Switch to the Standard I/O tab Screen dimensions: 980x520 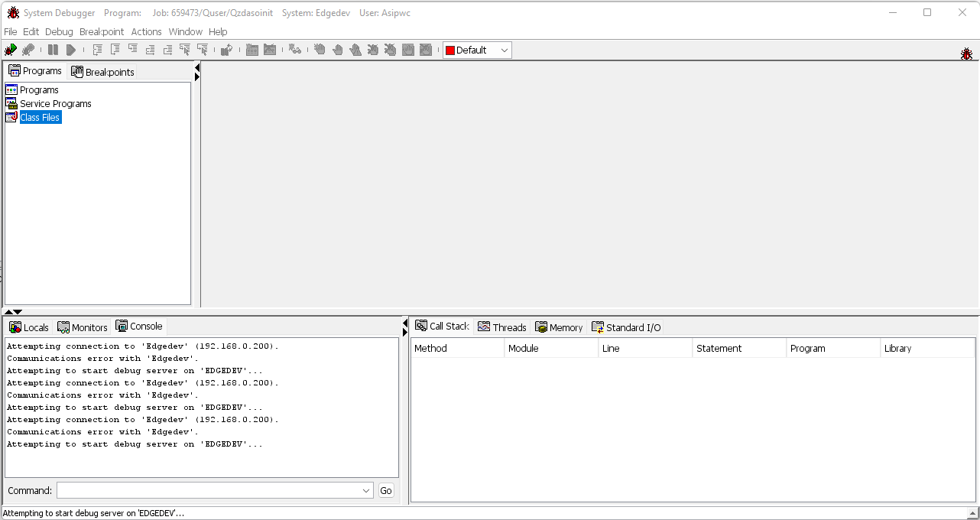tap(626, 327)
